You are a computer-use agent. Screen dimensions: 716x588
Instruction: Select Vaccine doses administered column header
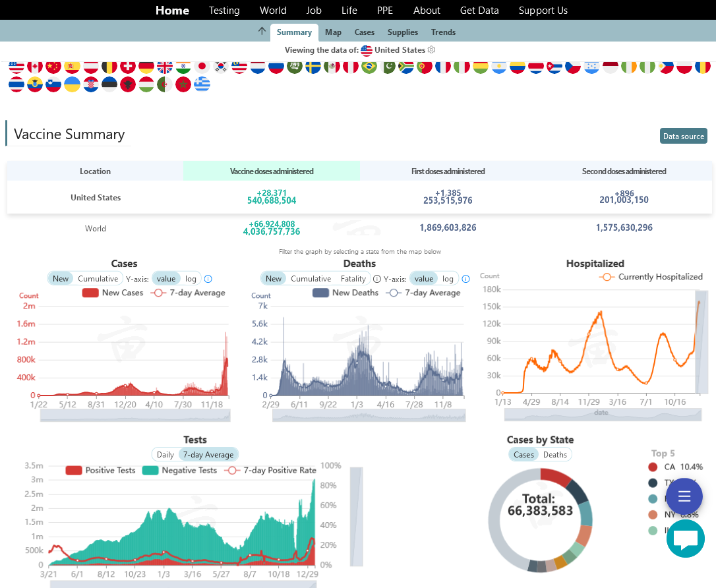272,171
